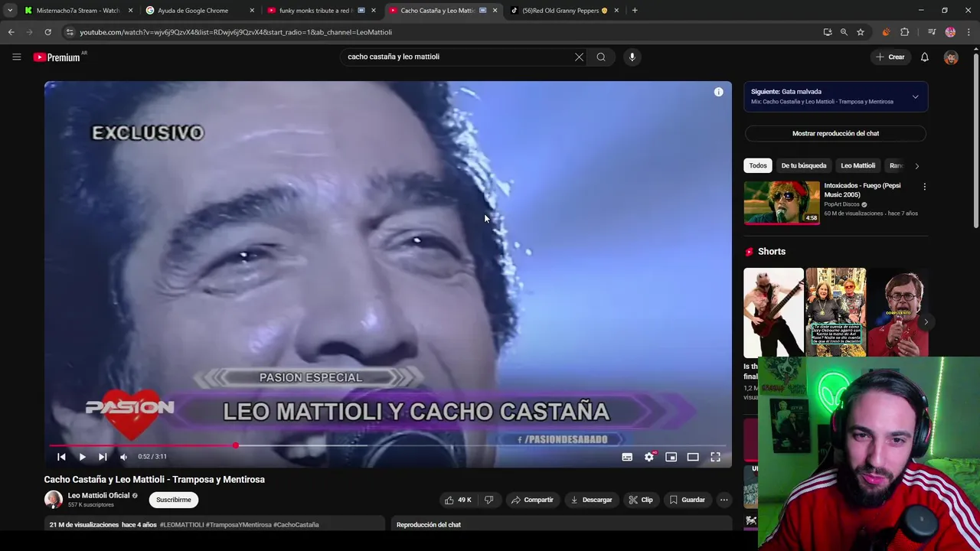Click hashtag #LEOMATTIOLI in description

(181, 525)
